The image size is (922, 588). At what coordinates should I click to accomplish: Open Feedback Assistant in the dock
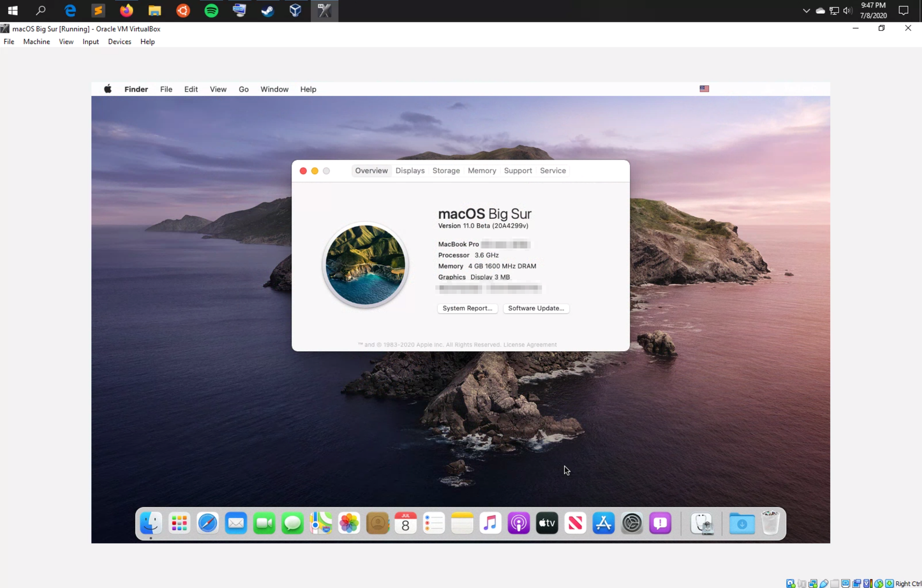click(x=660, y=523)
